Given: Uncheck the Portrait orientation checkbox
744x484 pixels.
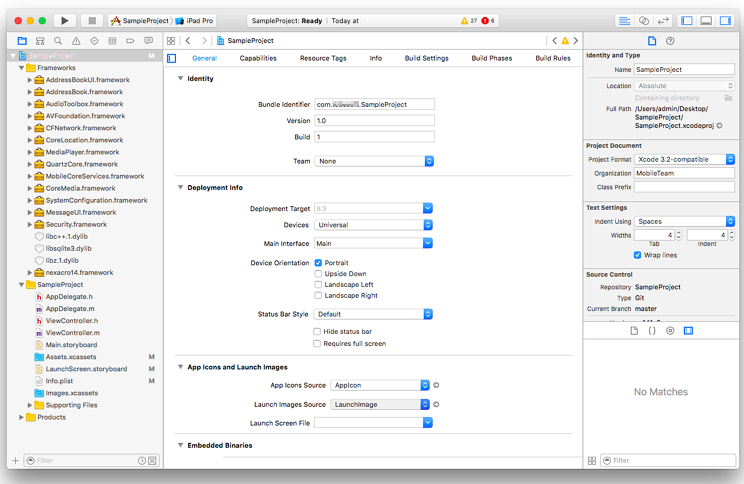Looking at the screenshot, I should pyautogui.click(x=318, y=263).
